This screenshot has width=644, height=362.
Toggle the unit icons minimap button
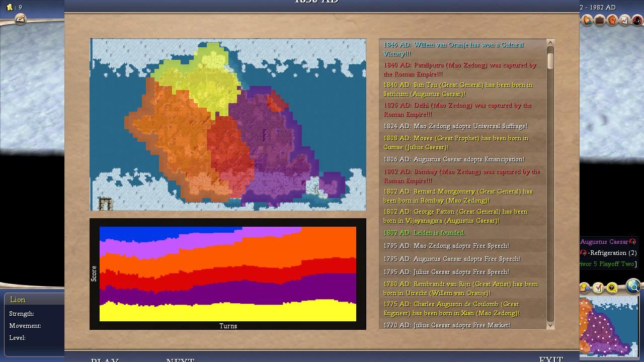[585, 288]
